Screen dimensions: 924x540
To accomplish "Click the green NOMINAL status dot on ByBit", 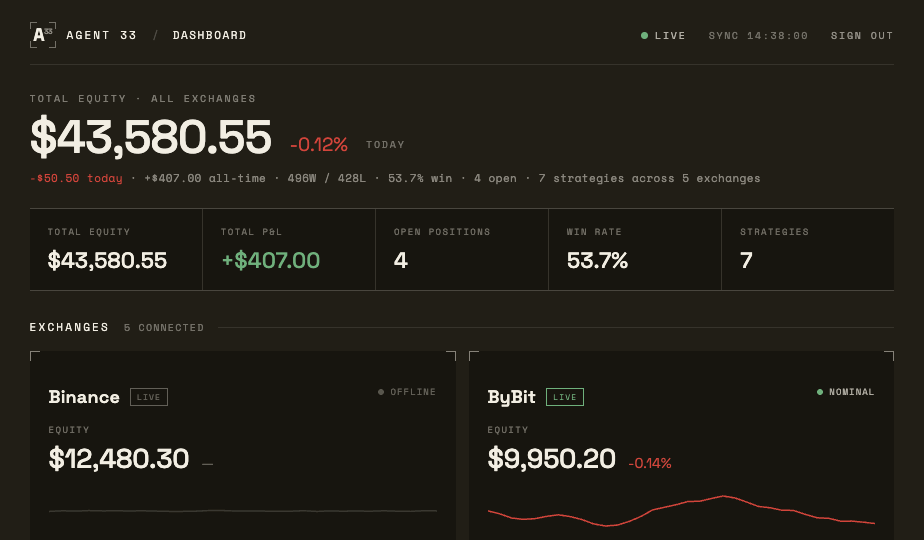I will [820, 392].
